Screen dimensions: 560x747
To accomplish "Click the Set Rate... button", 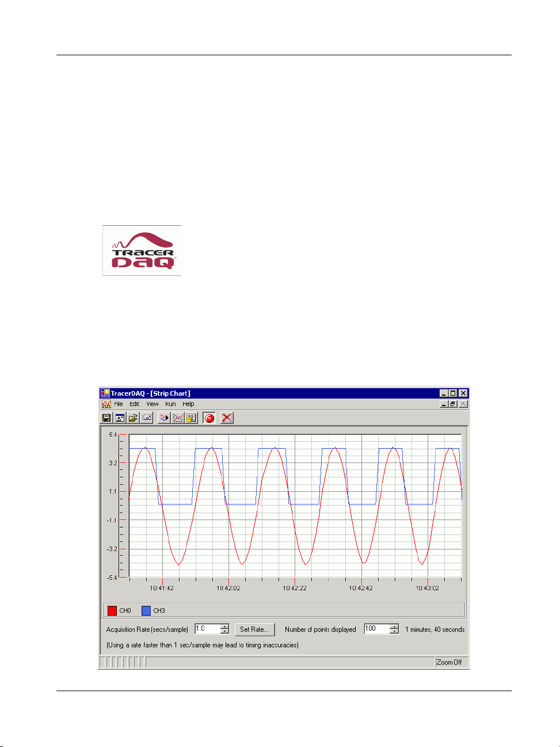I will [254, 630].
